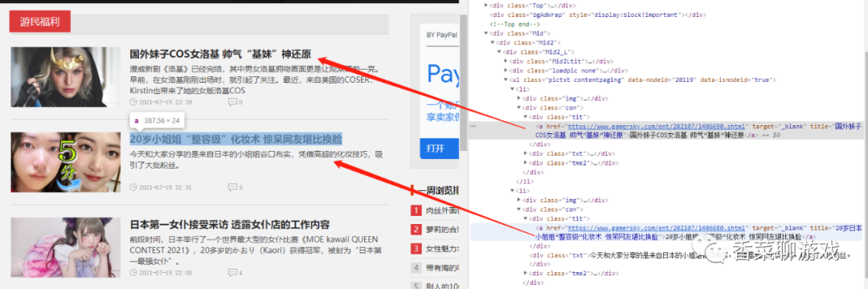Follow the href link ending 1406680.shtml
Screen dimensions: 868x289
tap(657, 227)
